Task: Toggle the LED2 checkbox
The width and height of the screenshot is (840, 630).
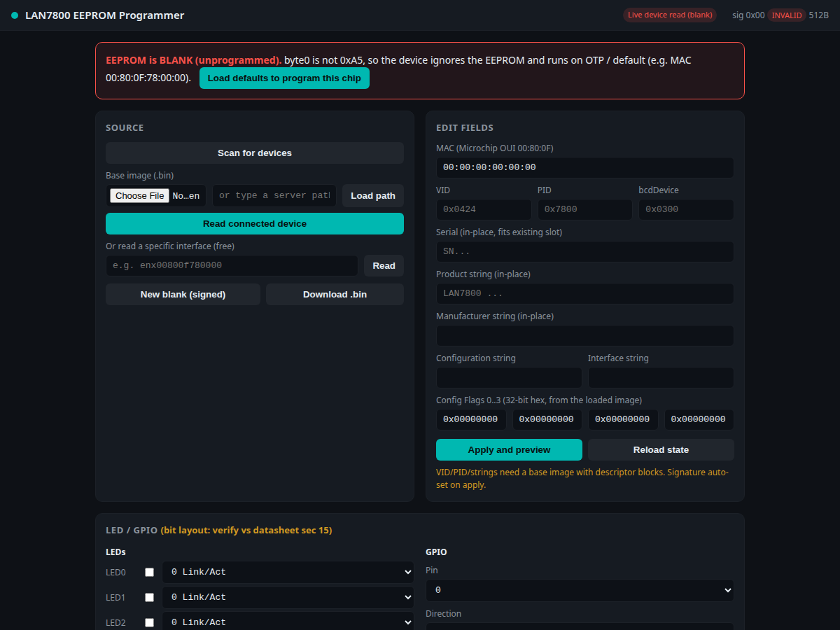Action: [149, 622]
